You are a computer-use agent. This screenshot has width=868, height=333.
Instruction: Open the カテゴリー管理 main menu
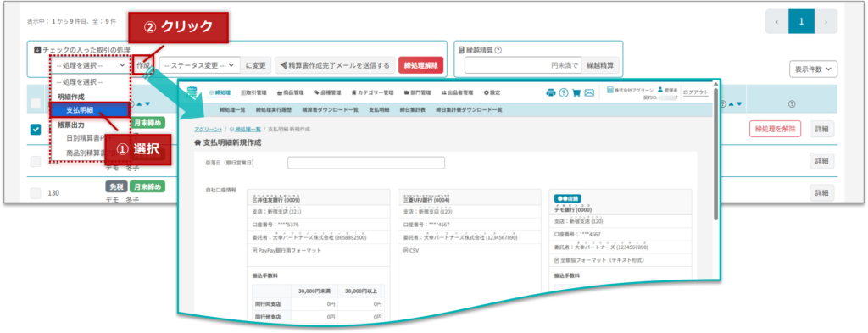372,92
